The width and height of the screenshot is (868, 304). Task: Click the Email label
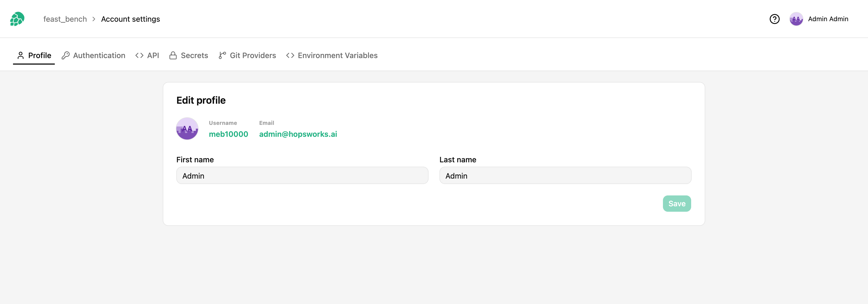pos(267,123)
